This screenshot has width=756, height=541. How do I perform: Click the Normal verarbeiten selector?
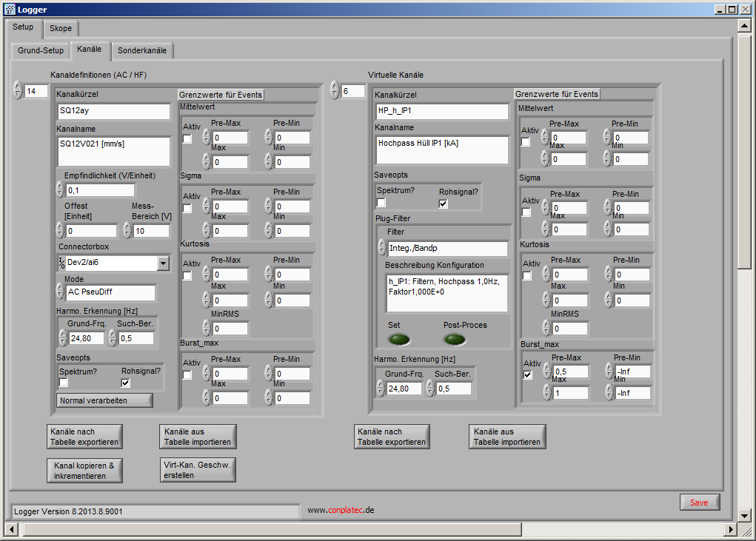pos(104,400)
